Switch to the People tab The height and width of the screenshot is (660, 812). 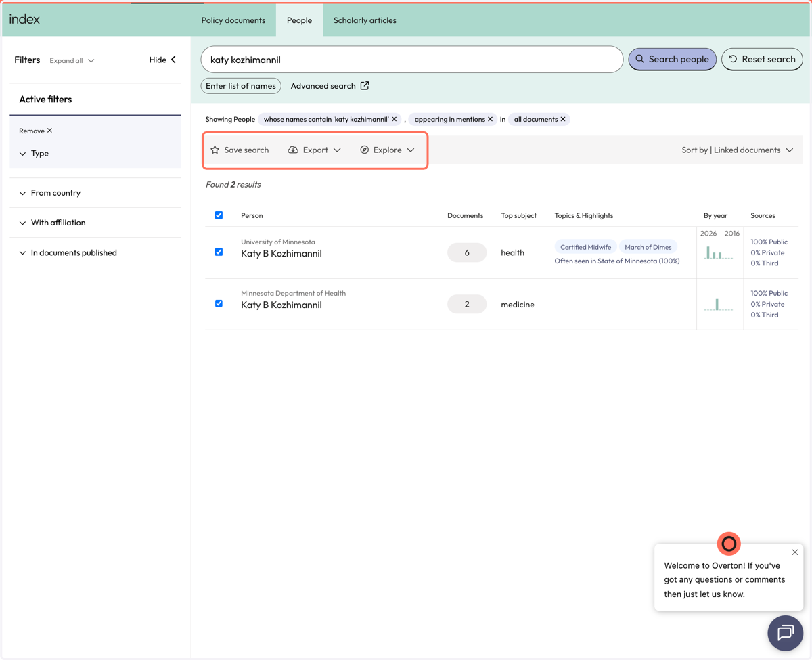299,20
